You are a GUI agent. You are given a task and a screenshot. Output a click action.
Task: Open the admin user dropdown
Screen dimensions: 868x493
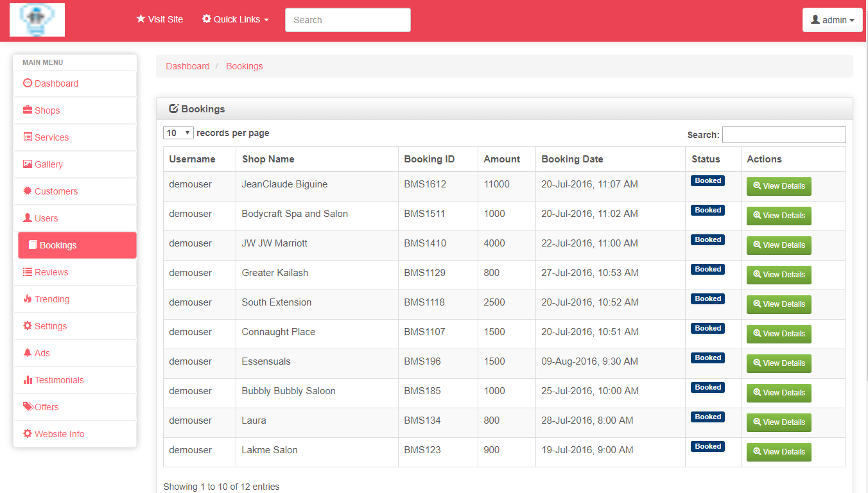coord(832,20)
